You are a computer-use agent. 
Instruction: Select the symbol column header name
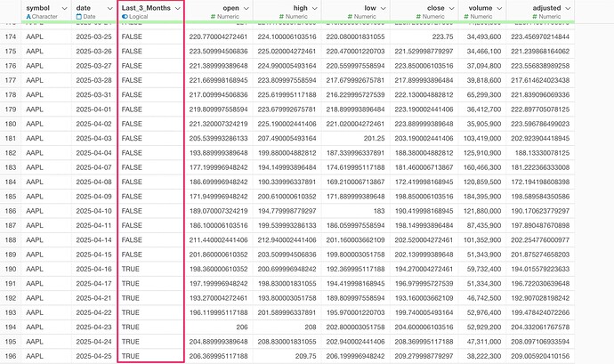pos(38,8)
